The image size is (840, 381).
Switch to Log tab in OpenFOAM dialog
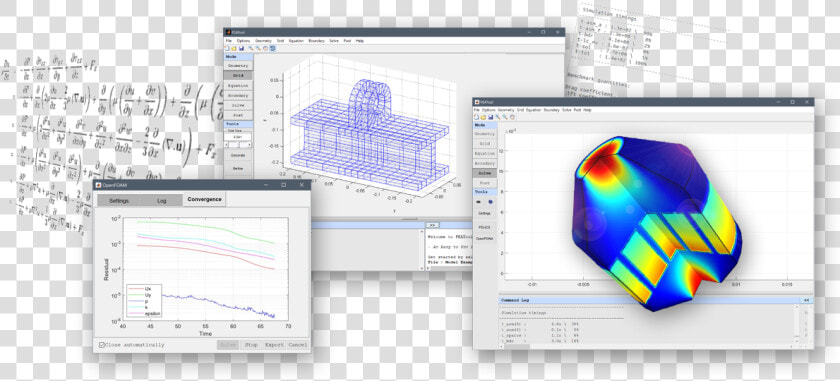pos(161,200)
